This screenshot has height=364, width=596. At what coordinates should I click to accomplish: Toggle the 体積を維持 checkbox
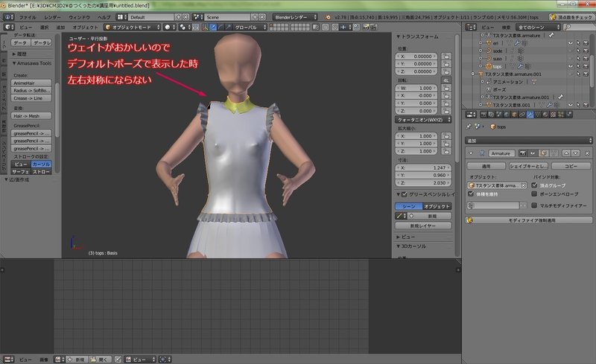[470, 194]
